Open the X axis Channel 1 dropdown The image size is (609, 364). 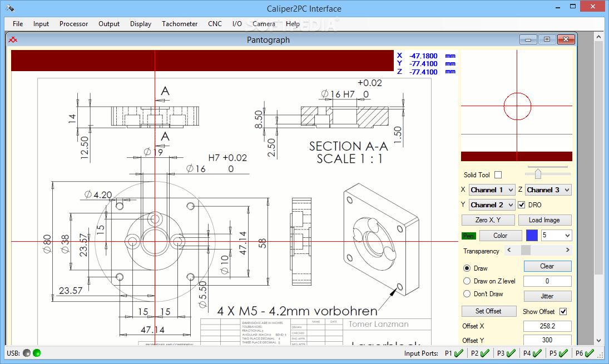tap(492, 190)
